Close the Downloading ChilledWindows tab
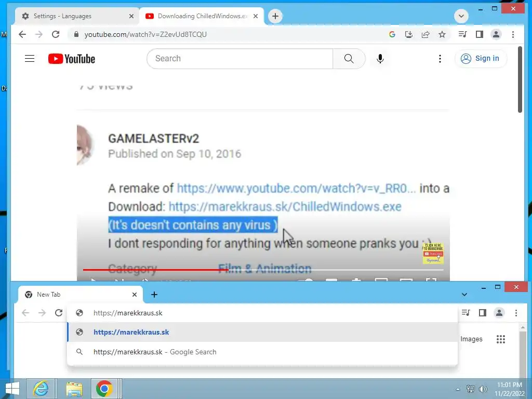This screenshot has width=532, height=399. click(x=256, y=16)
